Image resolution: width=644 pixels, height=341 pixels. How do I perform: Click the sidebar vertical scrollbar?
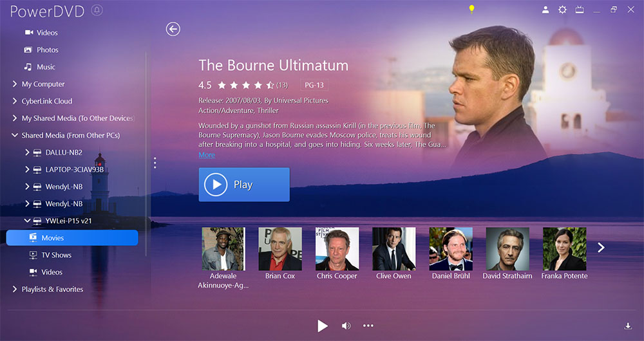coord(146,154)
